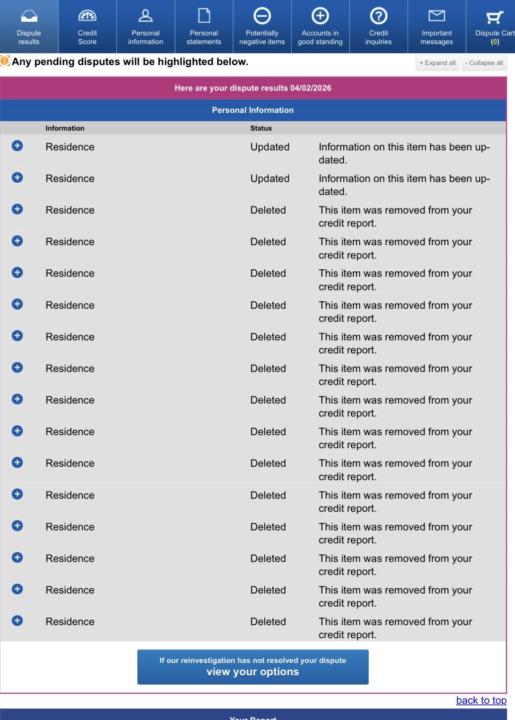Follow the back to top link

(481, 700)
